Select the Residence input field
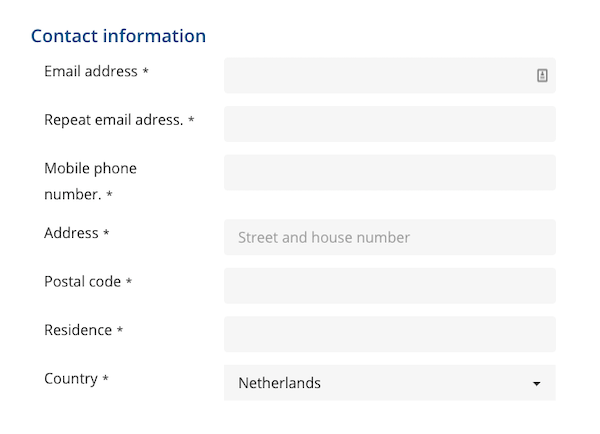 (390, 334)
